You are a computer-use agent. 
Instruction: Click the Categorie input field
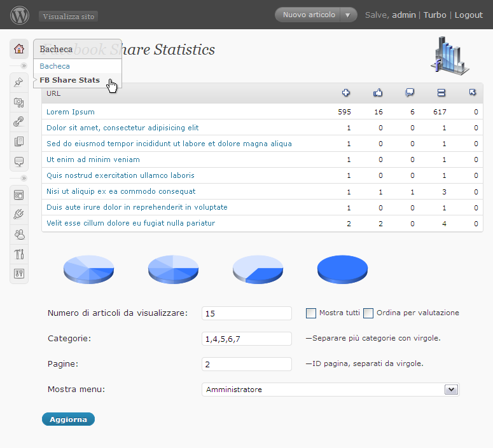click(246, 339)
